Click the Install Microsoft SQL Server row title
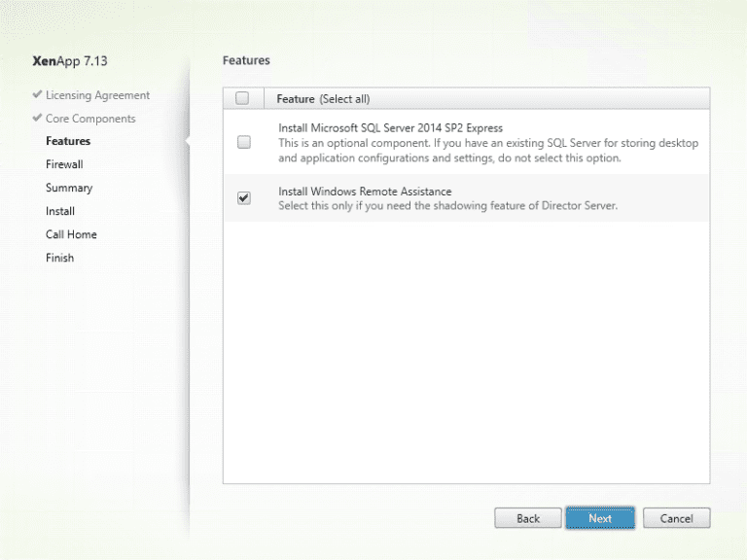The width and height of the screenshot is (747, 560). [x=390, y=127]
